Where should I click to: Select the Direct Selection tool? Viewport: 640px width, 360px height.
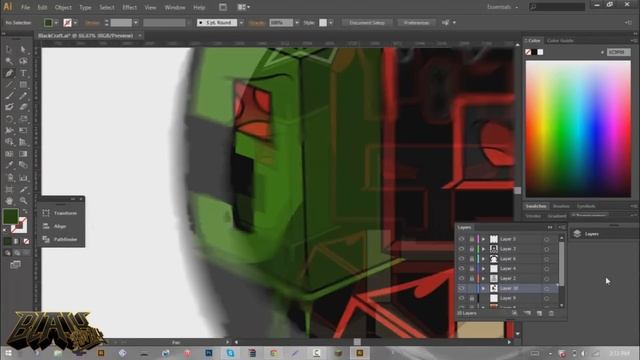[x=23, y=49]
